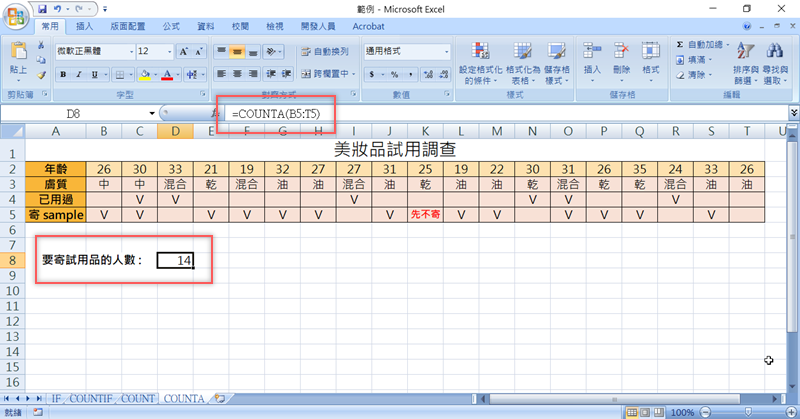Apply the percent style
This screenshot has width=800, height=419.
pos(394,75)
